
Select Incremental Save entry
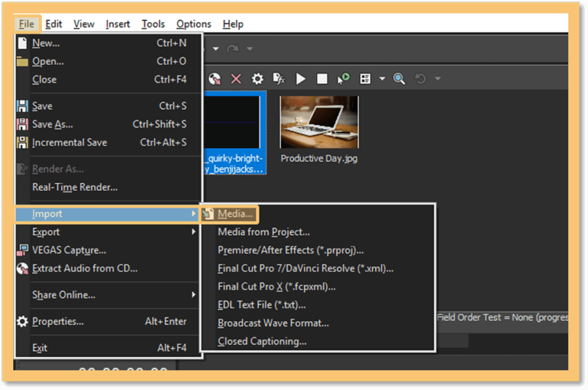click(109, 143)
